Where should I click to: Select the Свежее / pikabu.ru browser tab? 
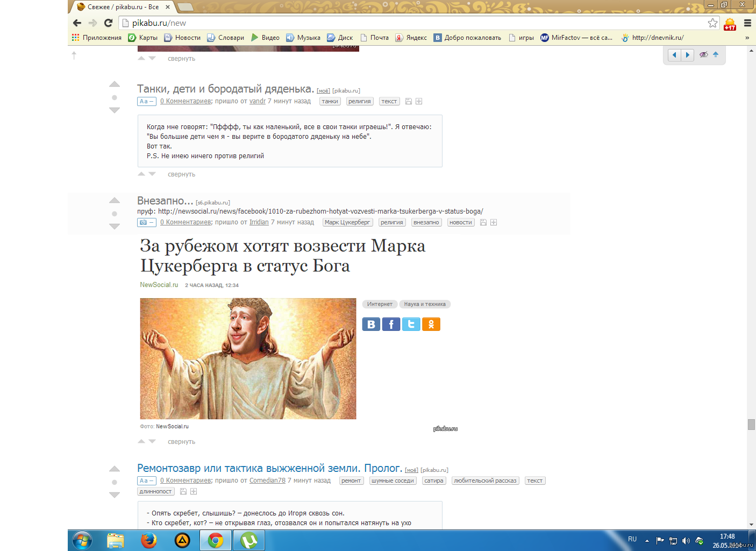point(123,7)
